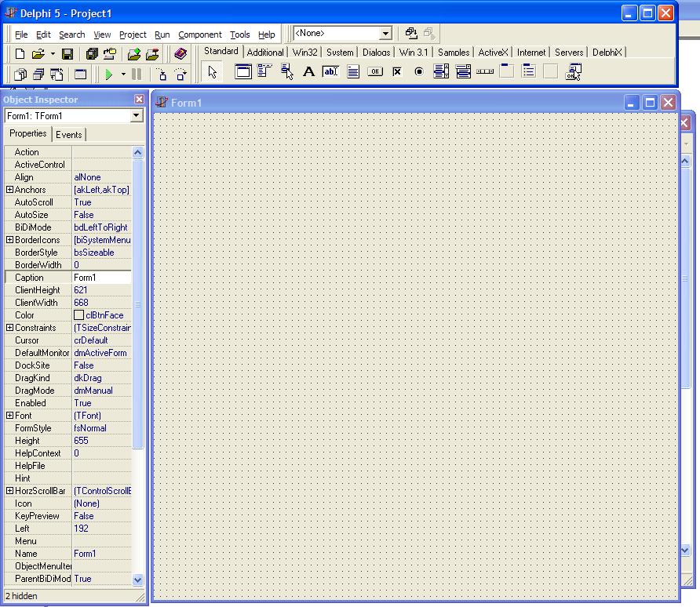This screenshot has height=607, width=700.
Task: Expand the Anchors property
Action: point(9,190)
